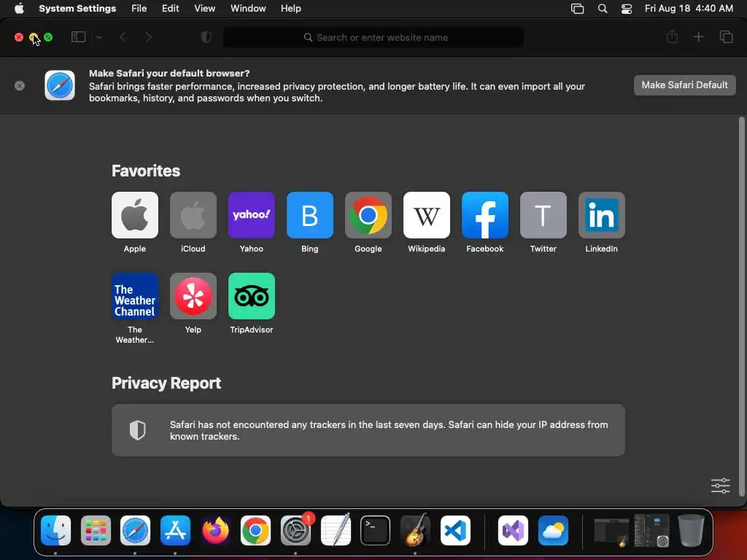This screenshot has width=747, height=560.
Task: Open Control Center in the menu bar
Action: coord(627,9)
